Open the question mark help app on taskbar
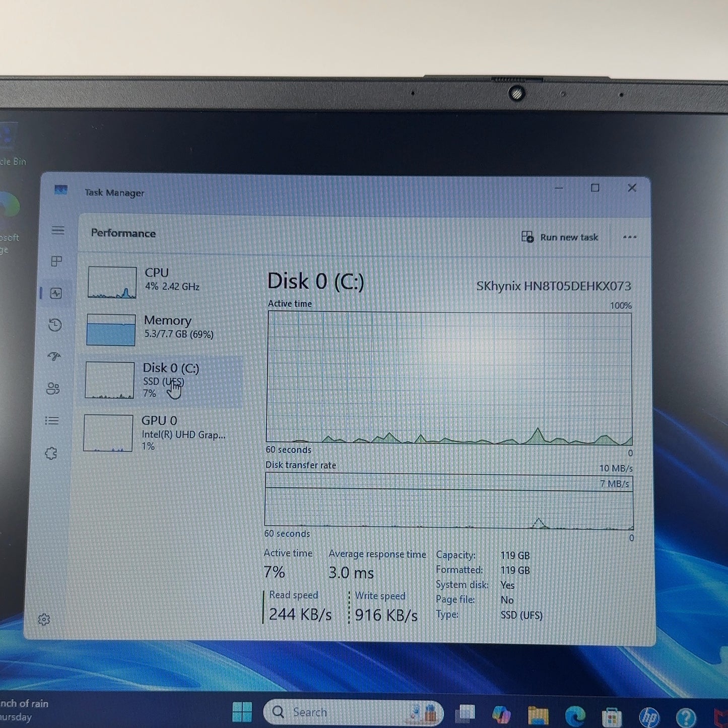 tap(686, 717)
